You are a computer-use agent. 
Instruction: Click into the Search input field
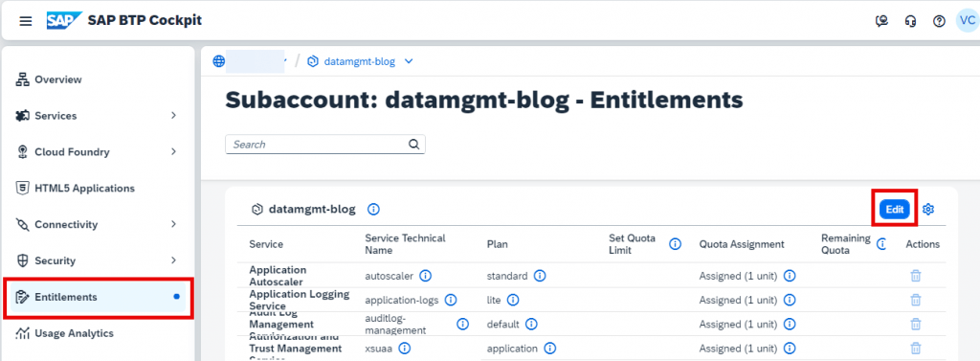pyautogui.click(x=318, y=145)
